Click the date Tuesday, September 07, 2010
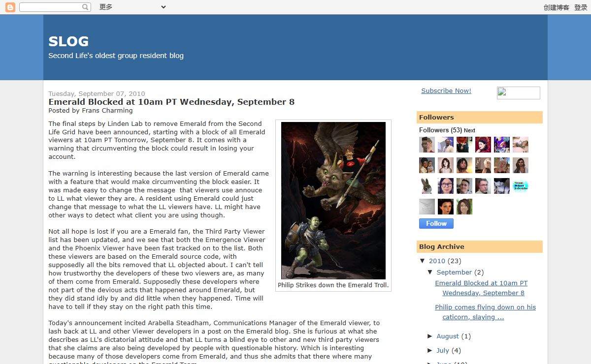 coord(97,93)
